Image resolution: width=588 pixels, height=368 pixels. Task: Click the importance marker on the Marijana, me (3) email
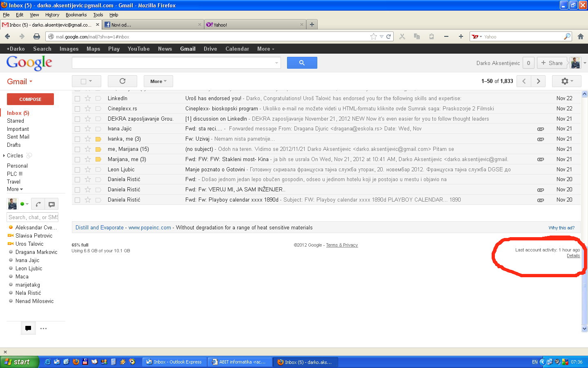[98, 159]
